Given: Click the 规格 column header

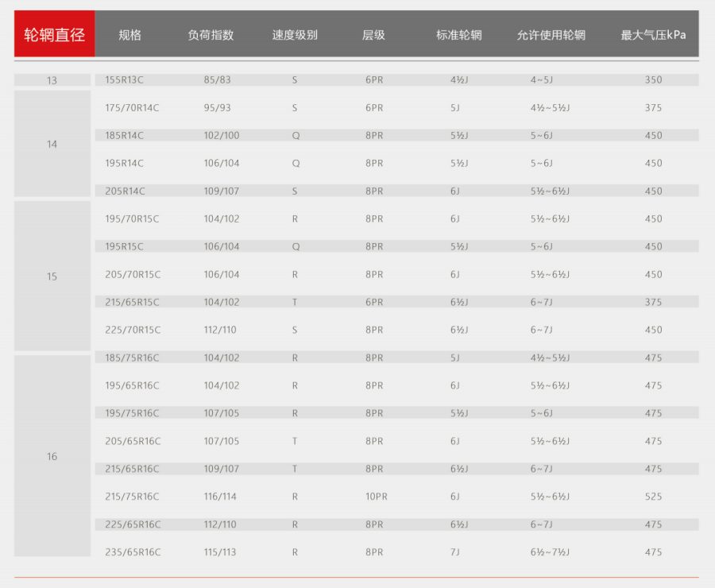Looking at the screenshot, I should 130,35.
